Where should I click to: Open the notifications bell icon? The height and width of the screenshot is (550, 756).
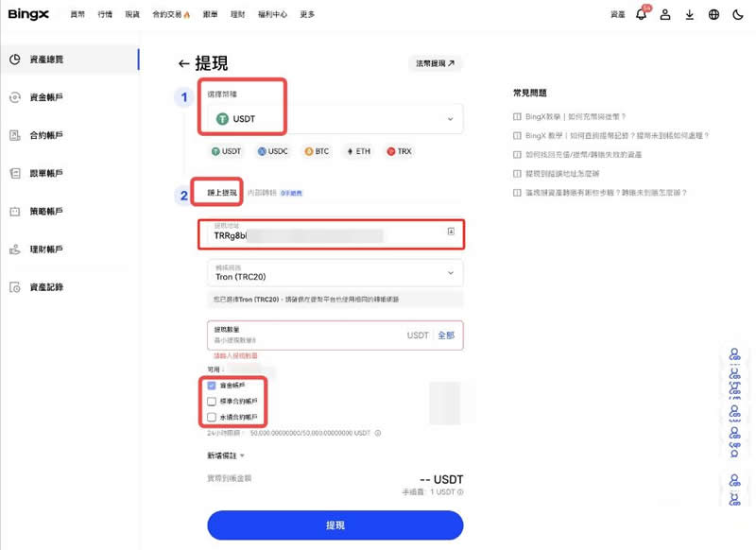(642, 15)
